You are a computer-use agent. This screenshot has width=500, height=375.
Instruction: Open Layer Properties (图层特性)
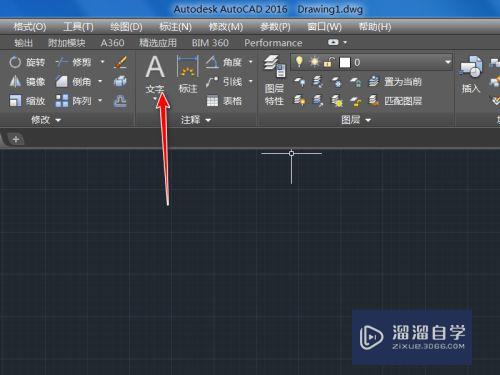point(274,81)
